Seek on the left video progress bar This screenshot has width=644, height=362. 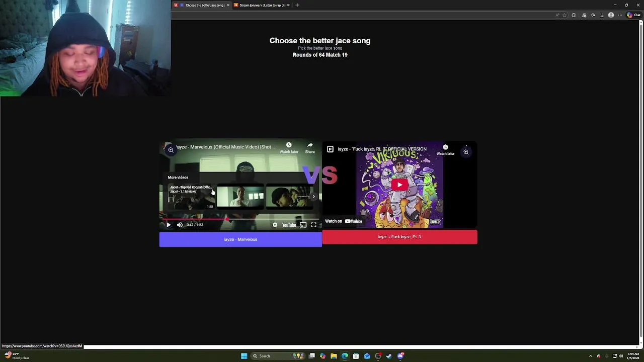click(240, 219)
